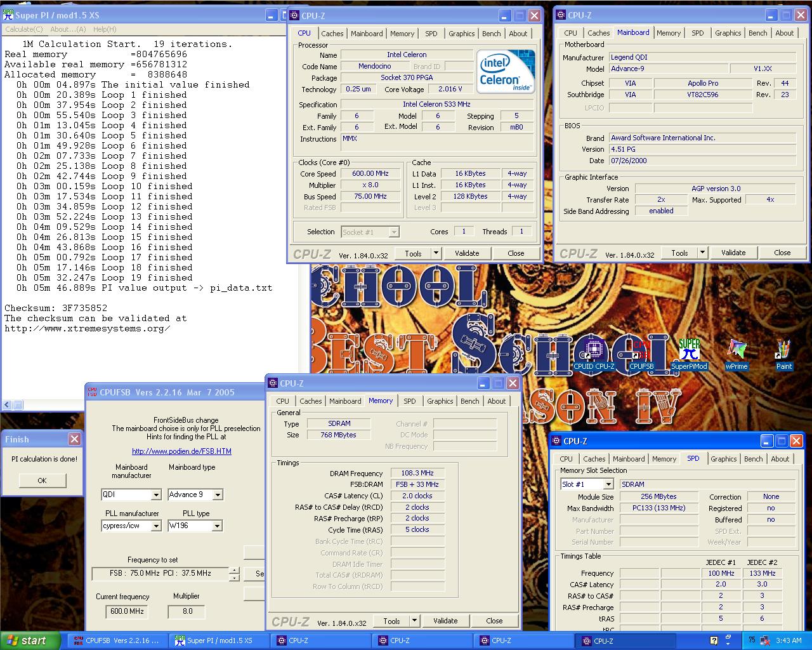
Task: Expand the W196 PLL type dropdown
Action: click(217, 526)
